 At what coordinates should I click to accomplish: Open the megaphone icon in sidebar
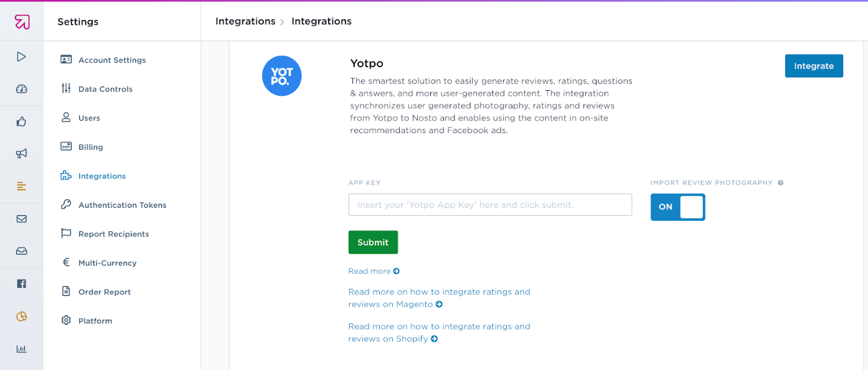tap(21, 154)
